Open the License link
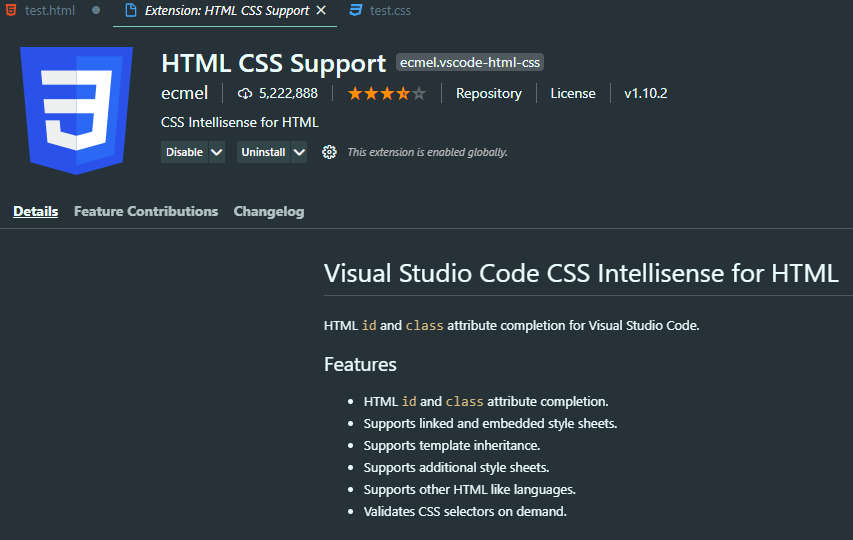The image size is (853, 540). (x=573, y=94)
